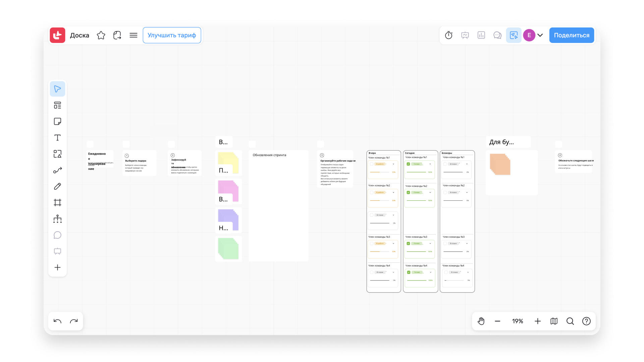
Task: Pick the connector line tool
Action: (58, 170)
